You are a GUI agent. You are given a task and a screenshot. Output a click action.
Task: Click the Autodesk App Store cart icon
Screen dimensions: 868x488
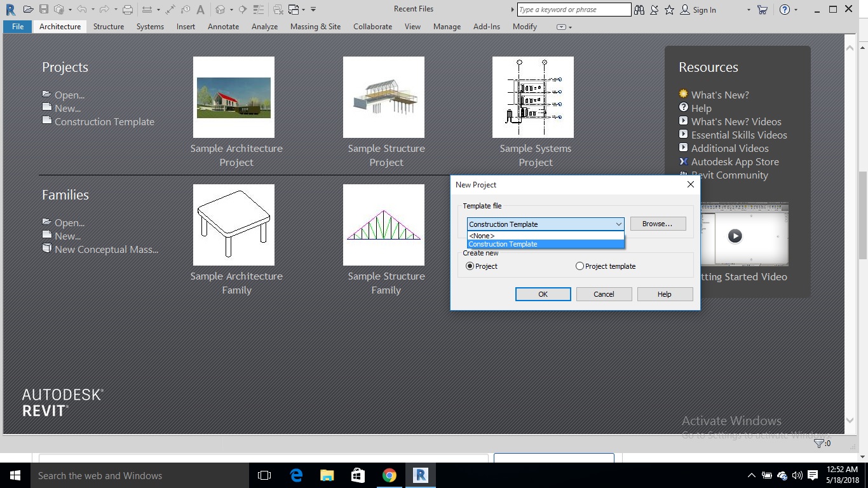point(763,10)
